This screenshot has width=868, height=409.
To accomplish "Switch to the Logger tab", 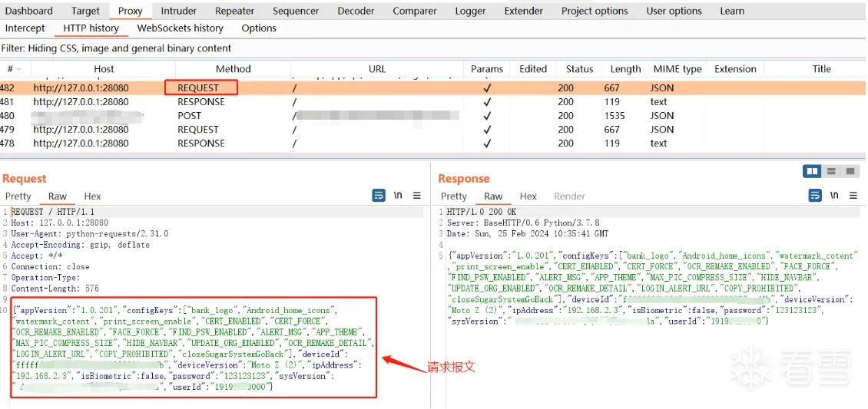I will pyautogui.click(x=471, y=11).
